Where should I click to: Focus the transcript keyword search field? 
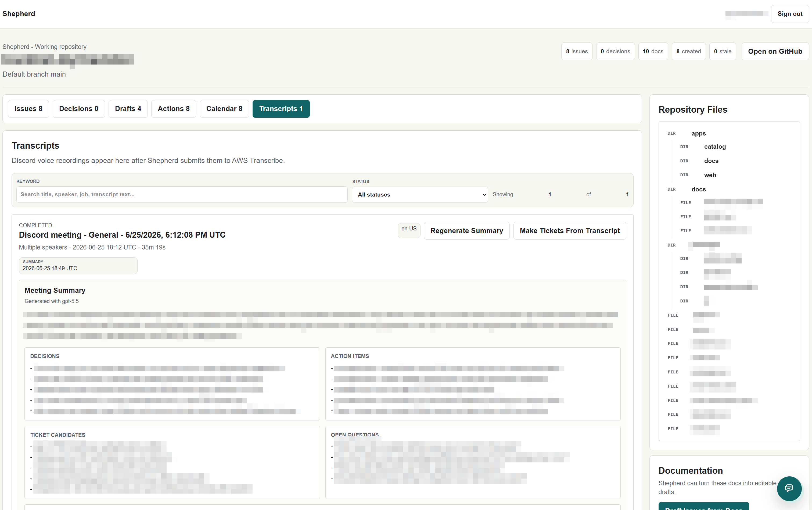182,194
